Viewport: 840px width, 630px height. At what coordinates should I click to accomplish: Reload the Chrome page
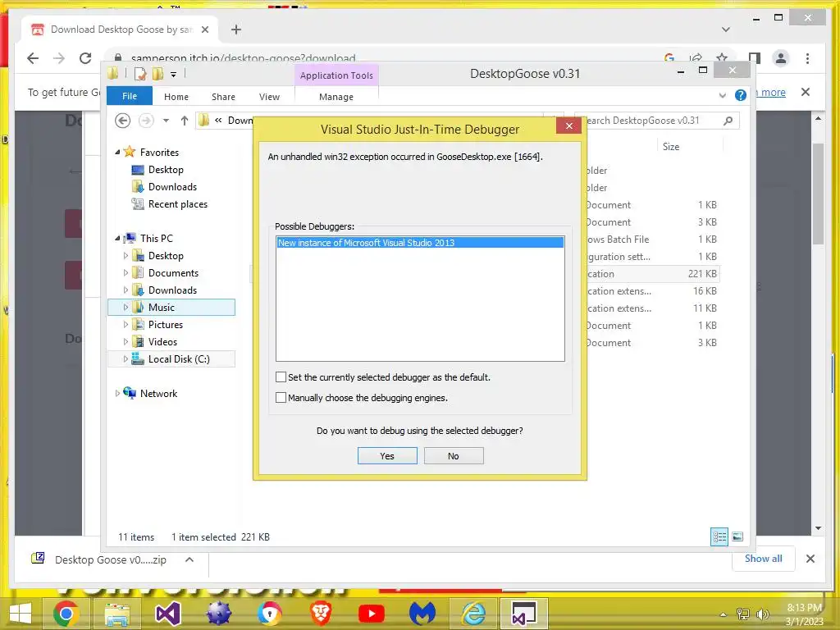pos(85,58)
